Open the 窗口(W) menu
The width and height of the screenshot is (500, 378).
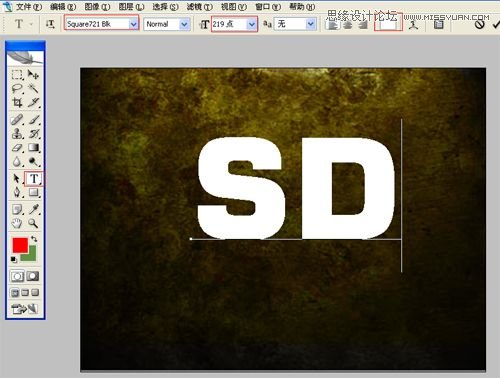pyautogui.click(x=268, y=6)
